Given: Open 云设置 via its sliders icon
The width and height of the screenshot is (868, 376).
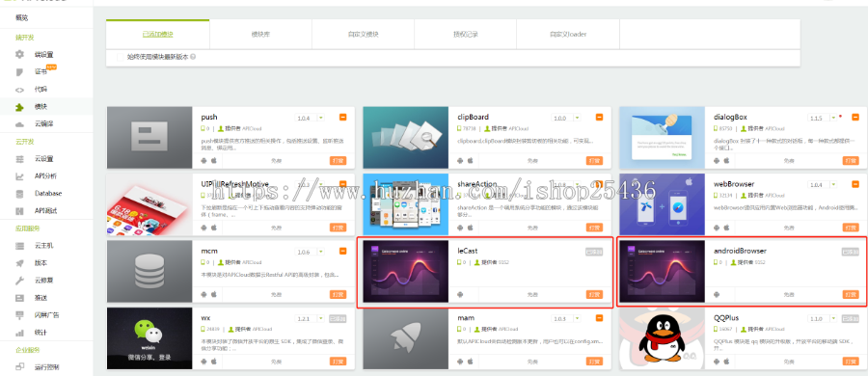Looking at the screenshot, I should tap(20, 159).
